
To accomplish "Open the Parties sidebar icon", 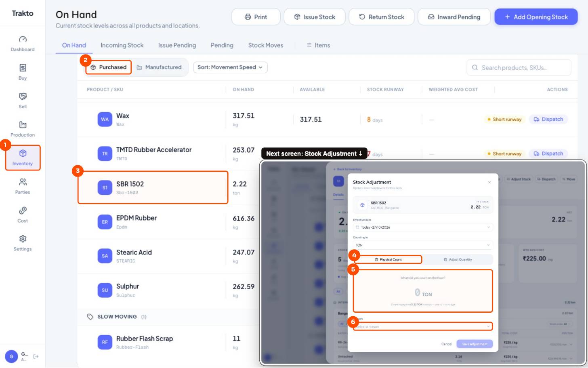I will pyautogui.click(x=23, y=182).
